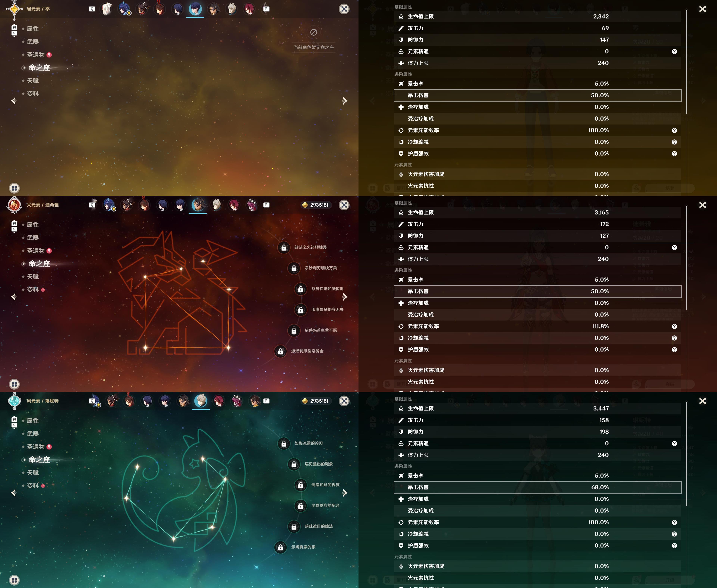Click the help icon for 元素精通 in the 3,447 HP stats panel
The height and width of the screenshot is (588, 717).
click(x=674, y=444)
